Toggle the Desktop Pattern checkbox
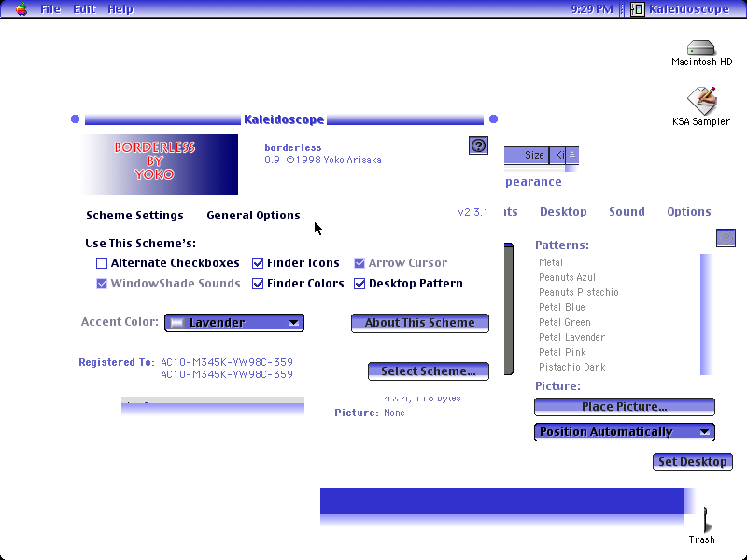Viewport: 747px width, 560px height. tap(359, 284)
